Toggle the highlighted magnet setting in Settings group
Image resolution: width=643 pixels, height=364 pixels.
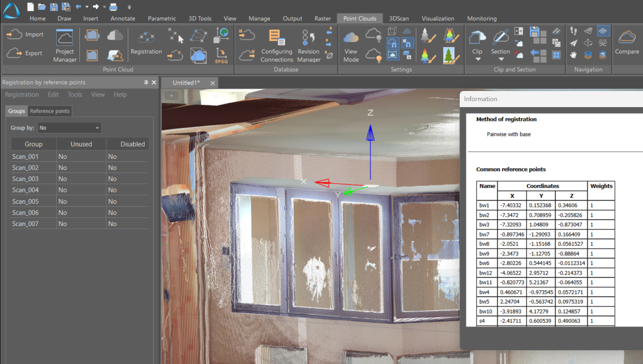[x=393, y=43]
